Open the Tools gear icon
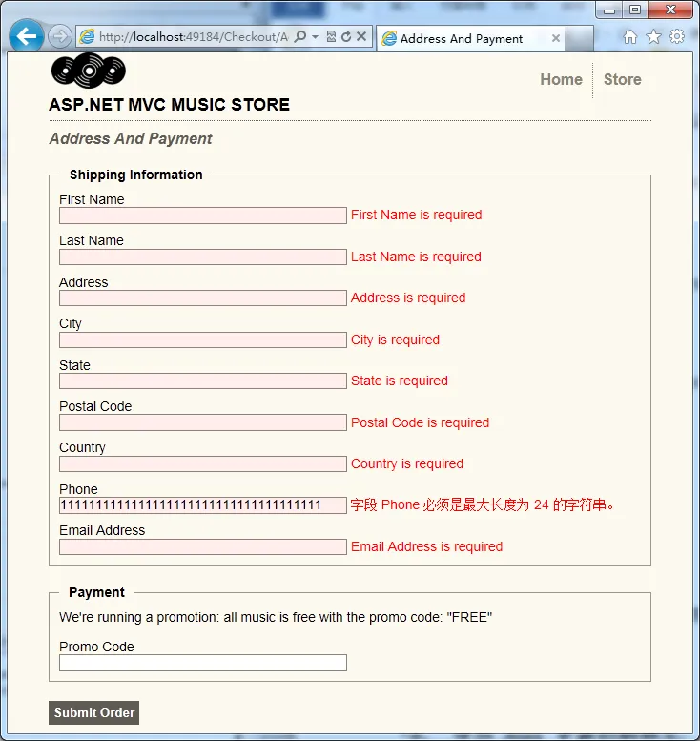The width and height of the screenshot is (700, 741). 677,36
